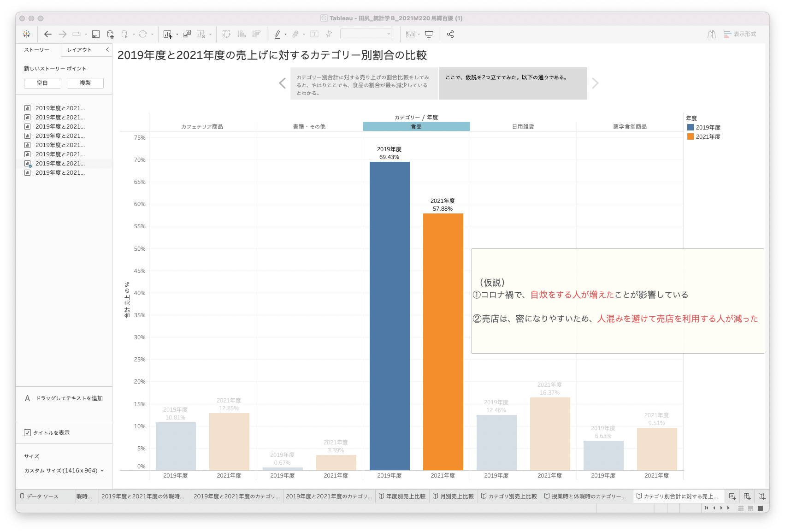Image resolution: width=785 pixels, height=532 pixels.
Task: Open the サイズ custom size dropdown
Action: 64,471
